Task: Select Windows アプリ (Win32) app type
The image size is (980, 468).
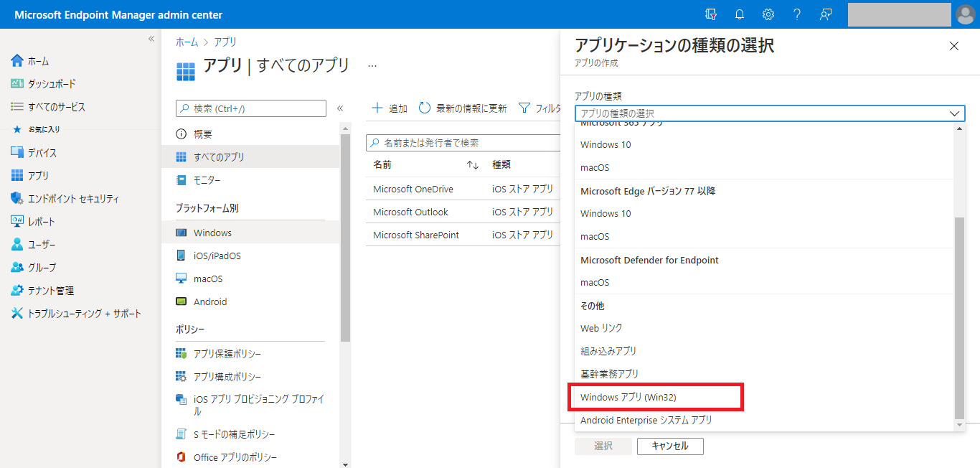Action: point(765,397)
